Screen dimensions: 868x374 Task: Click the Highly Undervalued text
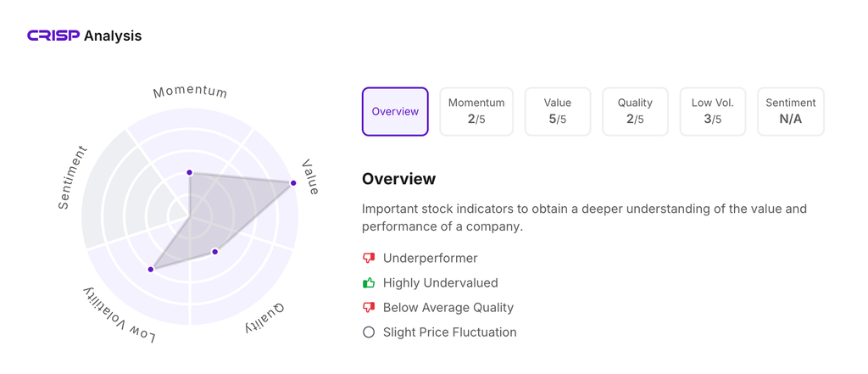tap(440, 282)
